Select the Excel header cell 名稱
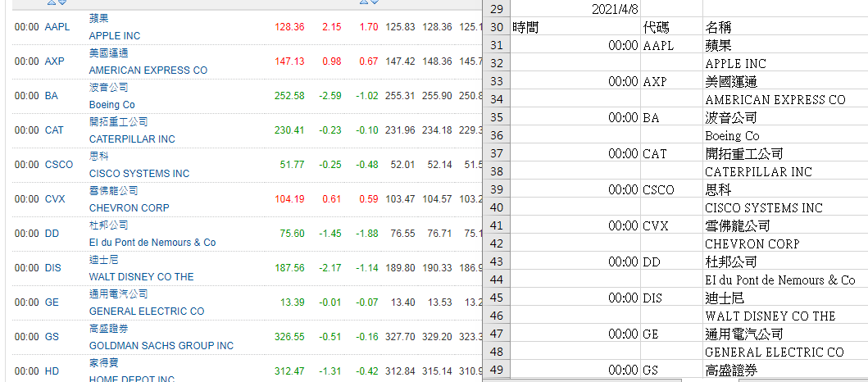Image resolution: width=868 pixels, height=382 pixels. (785, 27)
